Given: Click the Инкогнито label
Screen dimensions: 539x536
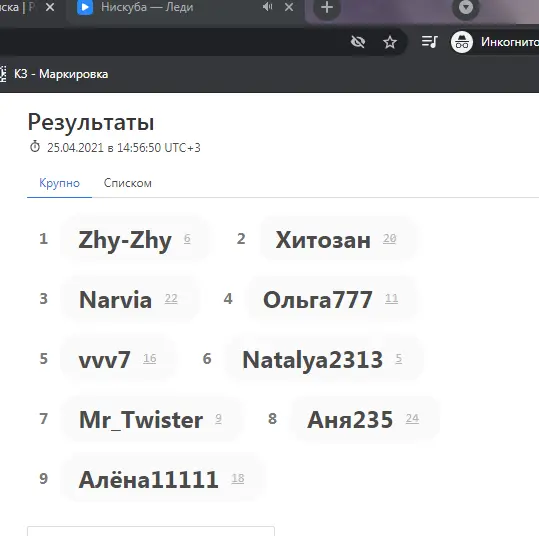Looking at the screenshot, I should click(510, 42).
